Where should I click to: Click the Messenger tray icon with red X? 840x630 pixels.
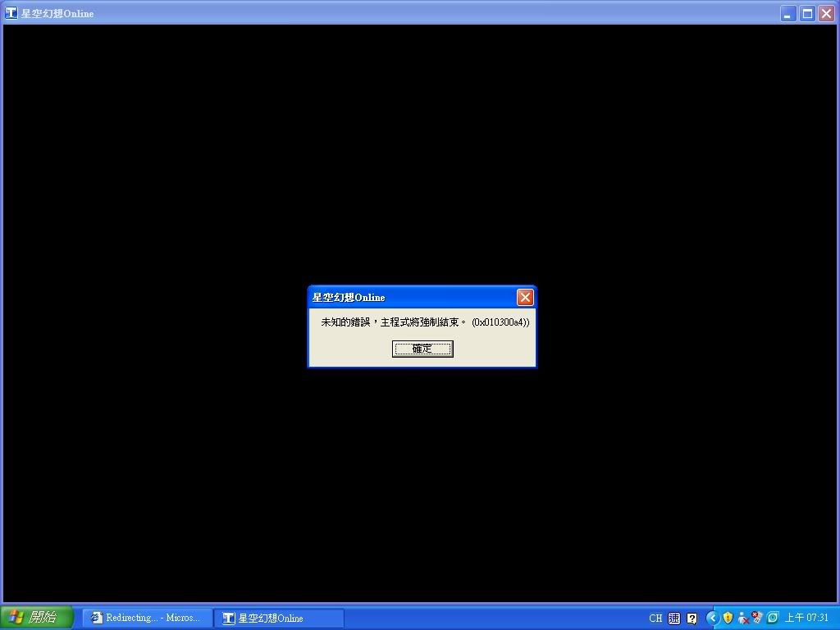pyautogui.click(x=742, y=618)
